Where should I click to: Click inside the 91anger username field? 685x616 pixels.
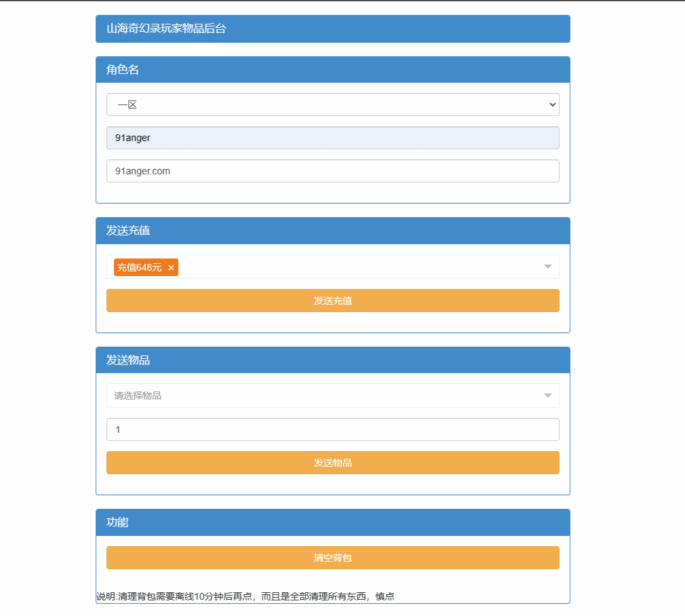pyautogui.click(x=332, y=137)
